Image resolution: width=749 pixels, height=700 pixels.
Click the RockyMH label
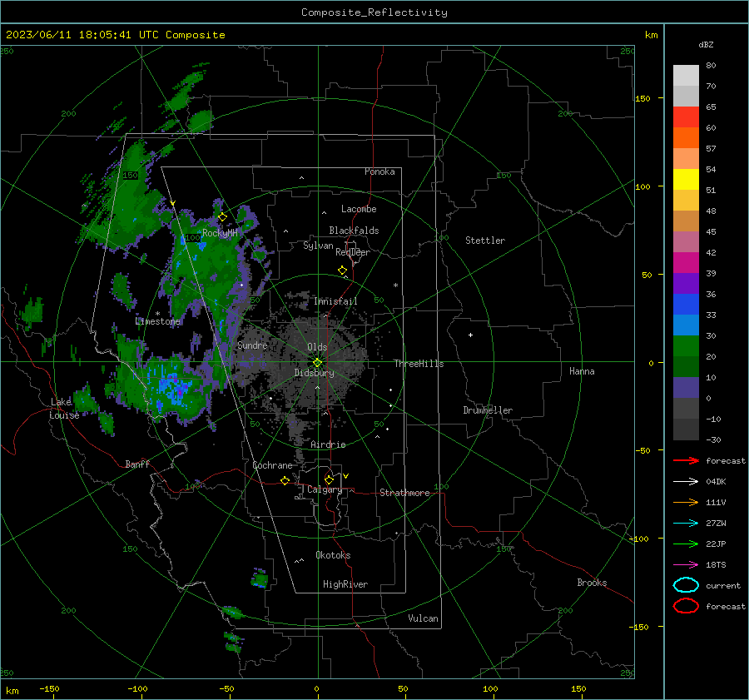pyautogui.click(x=220, y=233)
